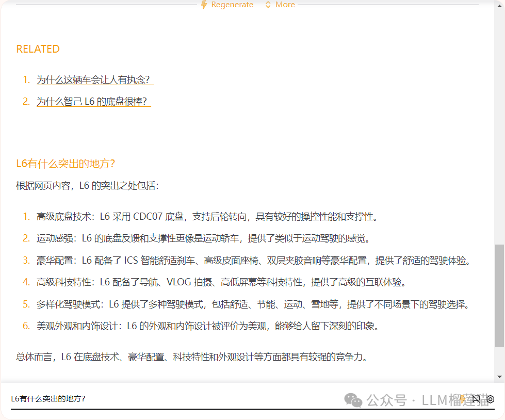Click the disabled send icon in the input bar
Viewport: 505px width, 420px height.
[x=475, y=397]
